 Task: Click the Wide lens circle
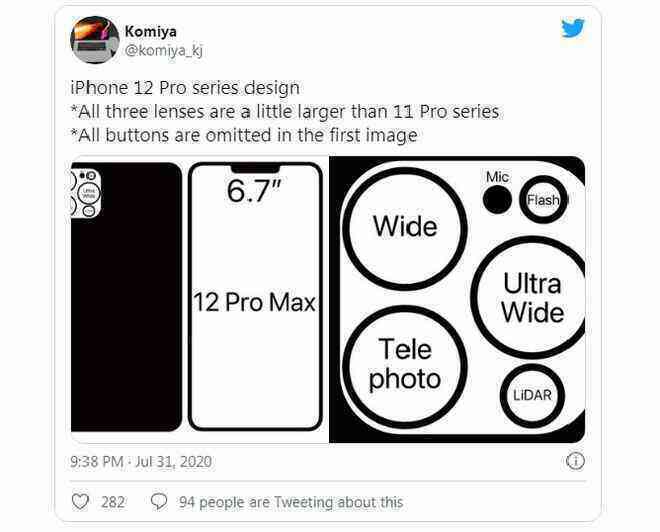[x=405, y=229]
